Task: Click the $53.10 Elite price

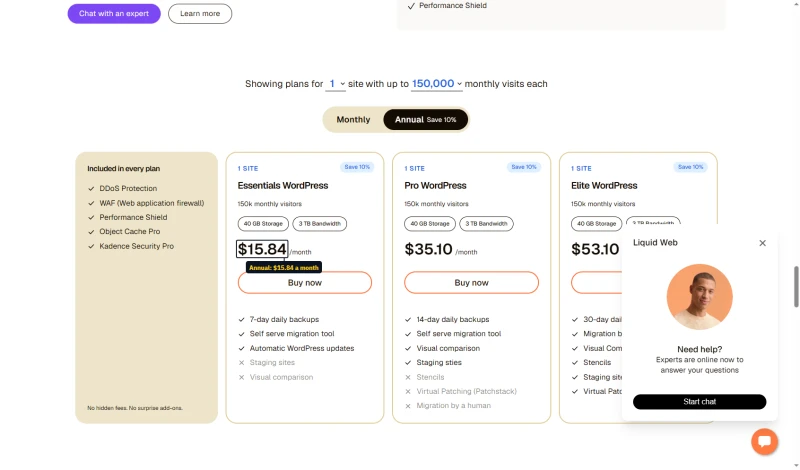Action: coord(595,250)
